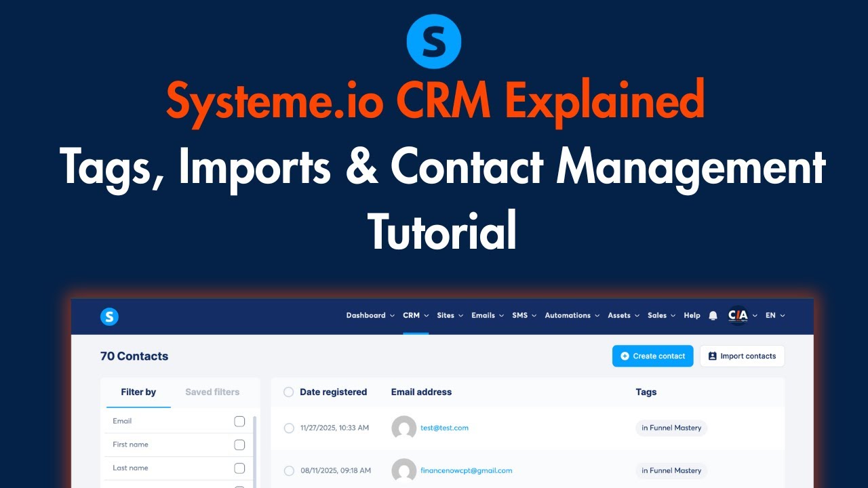Click the Email address column header
The width and height of the screenshot is (868, 488).
click(x=421, y=392)
